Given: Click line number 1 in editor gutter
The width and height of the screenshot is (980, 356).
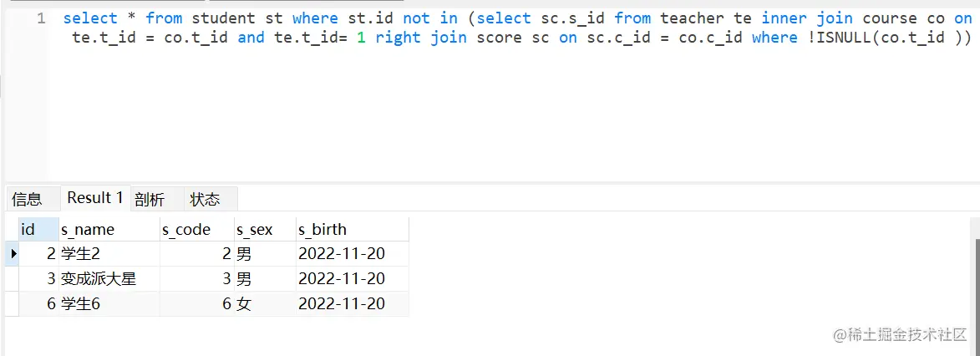Looking at the screenshot, I should click(41, 18).
